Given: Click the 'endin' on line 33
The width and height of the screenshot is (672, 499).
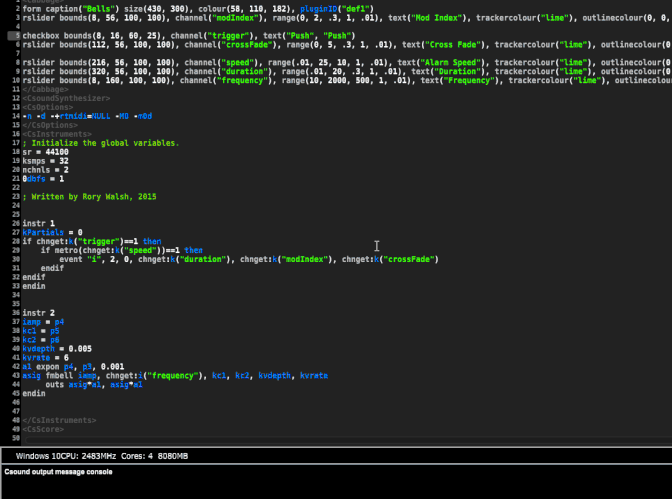Looking at the screenshot, I should 34,286.
